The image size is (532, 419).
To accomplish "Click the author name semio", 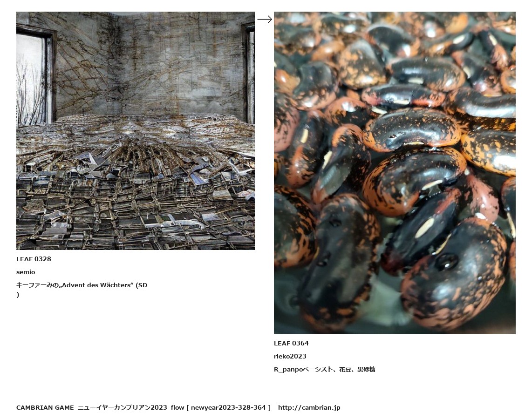I will pos(26,272).
